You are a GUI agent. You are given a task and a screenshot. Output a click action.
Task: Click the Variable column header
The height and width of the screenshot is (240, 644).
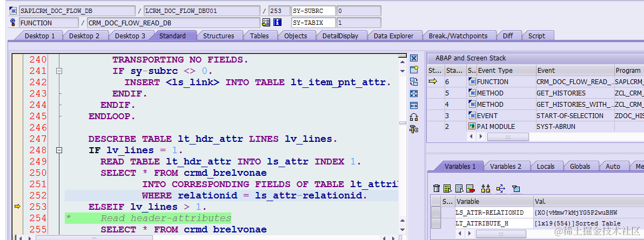click(x=494, y=201)
